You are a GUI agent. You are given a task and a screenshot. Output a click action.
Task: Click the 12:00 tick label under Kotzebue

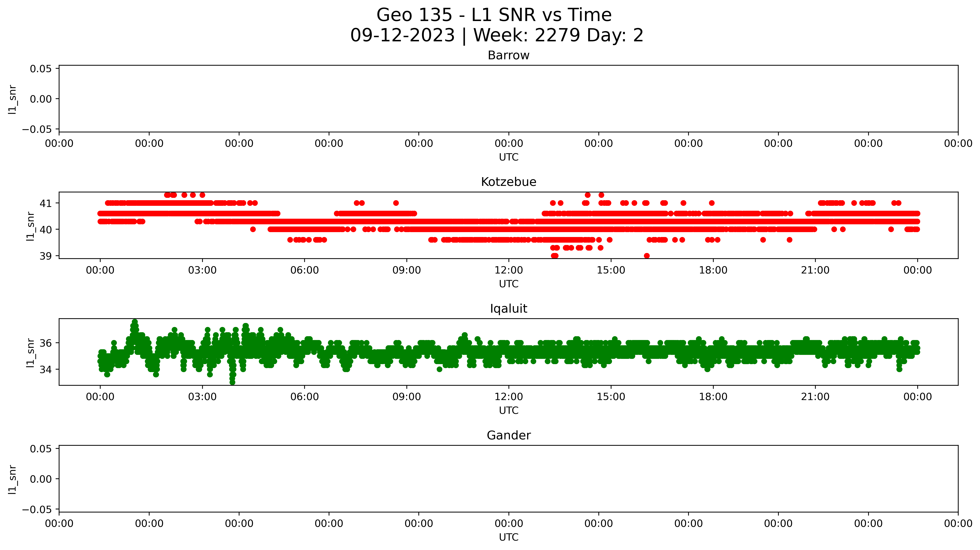tap(509, 270)
